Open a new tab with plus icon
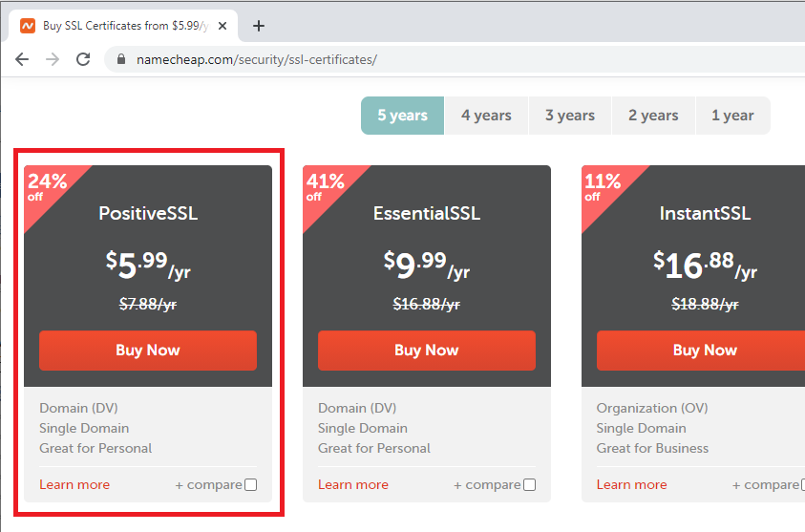Viewport: 805px width, 532px height. coord(258,26)
